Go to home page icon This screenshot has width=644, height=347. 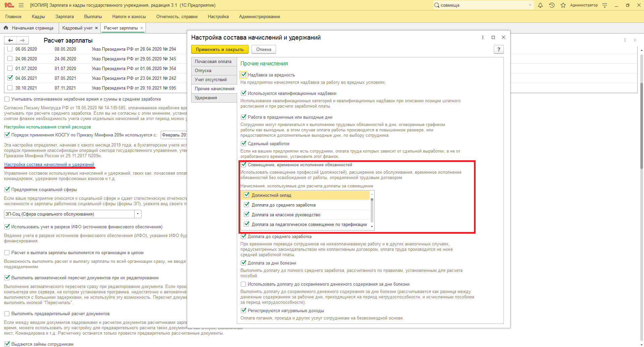pos(6,28)
